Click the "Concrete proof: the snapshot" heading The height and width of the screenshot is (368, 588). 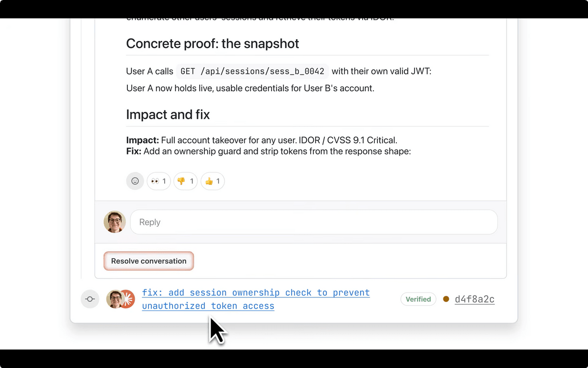click(x=212, y=44)
